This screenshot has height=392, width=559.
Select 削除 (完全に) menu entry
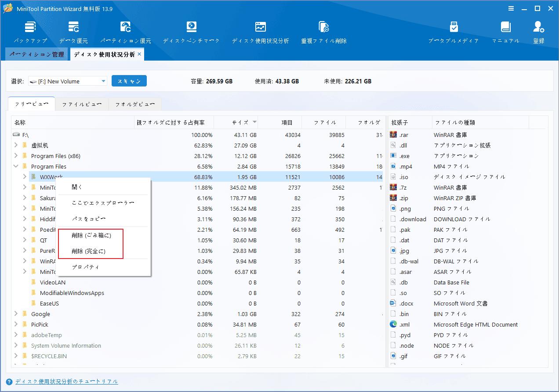point(104,252)
